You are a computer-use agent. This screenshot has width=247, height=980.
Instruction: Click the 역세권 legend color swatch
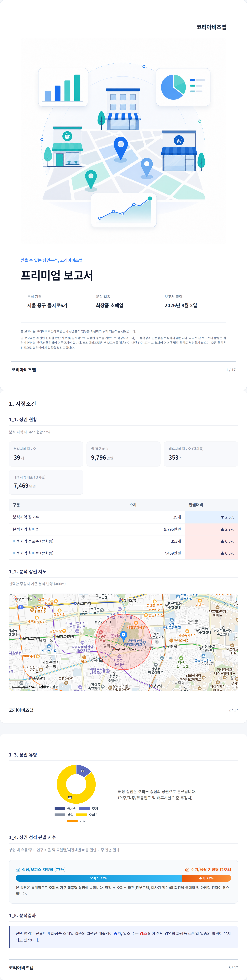60,809
